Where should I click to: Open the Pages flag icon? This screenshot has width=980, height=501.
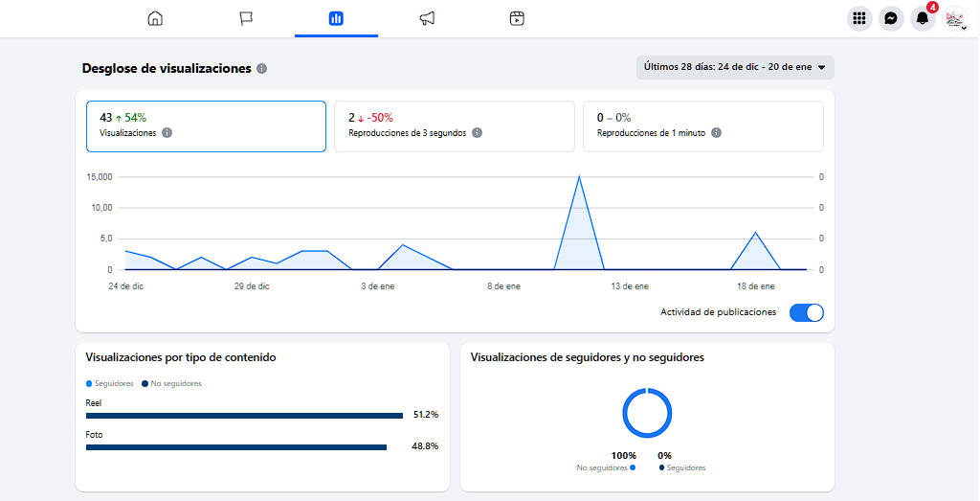coord(246,18)
